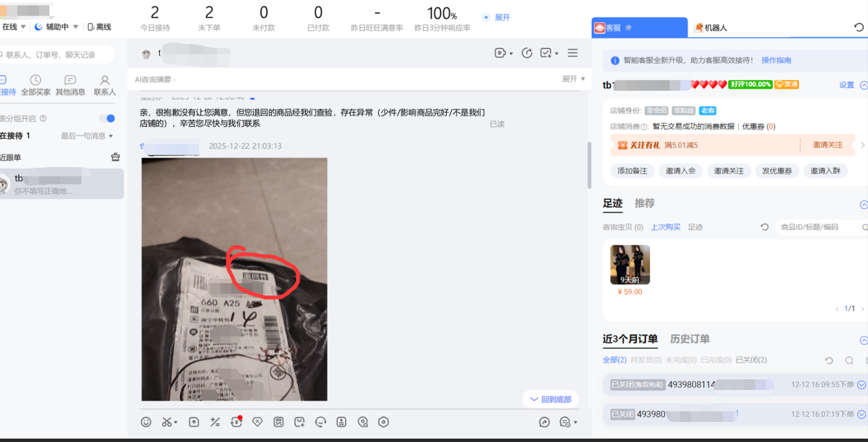Open the 在线 status dropdown
The image size is (868, 442).
[x=14, y=27]
